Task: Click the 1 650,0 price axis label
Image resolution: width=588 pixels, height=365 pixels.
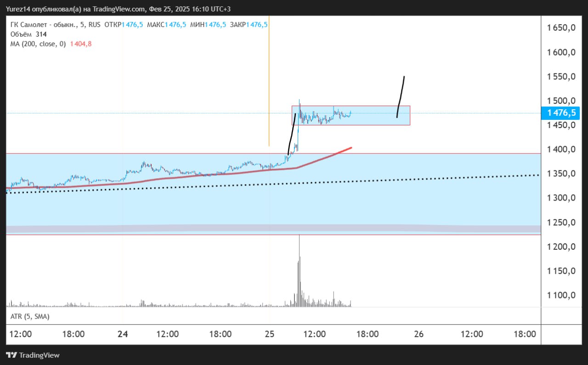Action: click(561, 28)
